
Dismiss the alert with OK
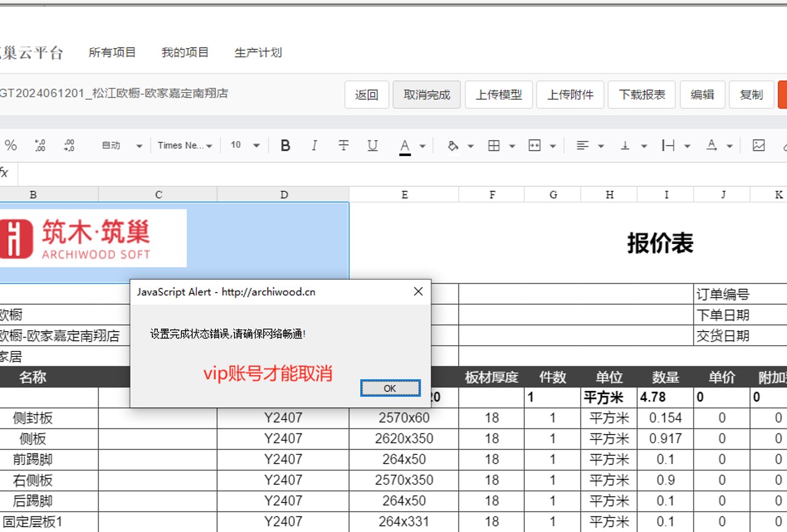tap(389, 388)
